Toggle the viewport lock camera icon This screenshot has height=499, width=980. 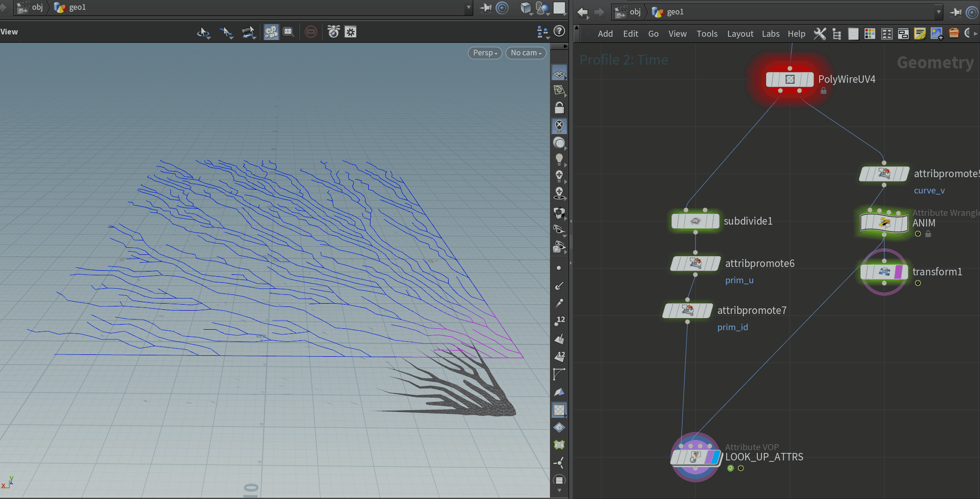point(559,108)
